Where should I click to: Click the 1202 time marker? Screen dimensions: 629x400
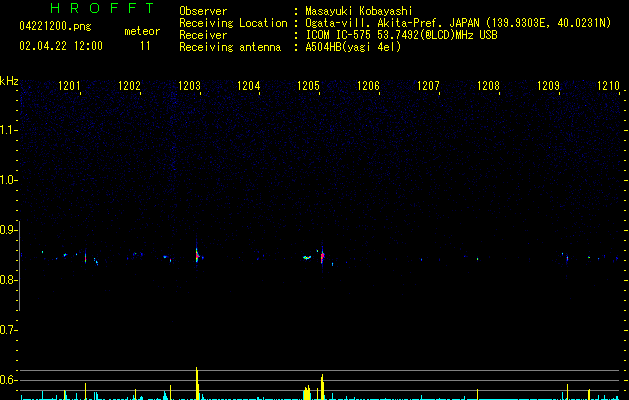130,86
